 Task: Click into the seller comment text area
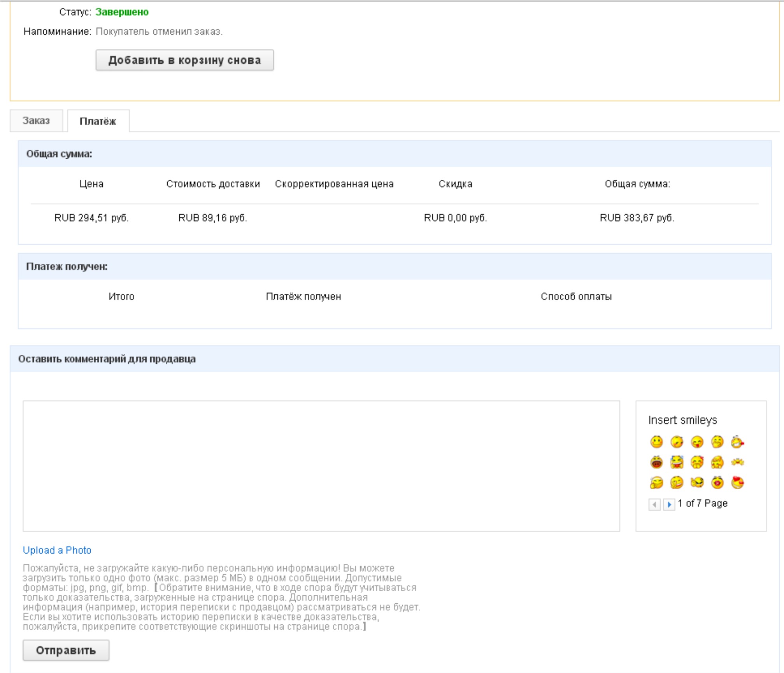[x=321, y=466]
